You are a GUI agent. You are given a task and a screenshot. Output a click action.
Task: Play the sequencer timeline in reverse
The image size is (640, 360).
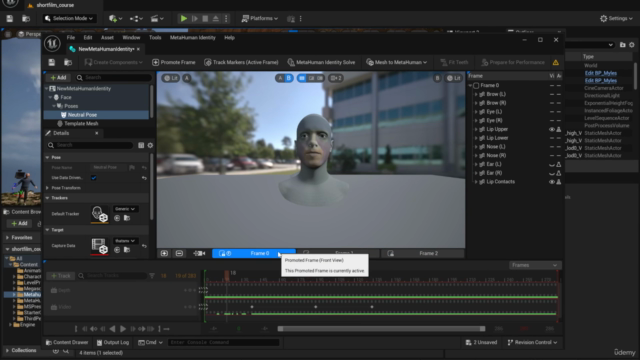pyautogui.click(x=112, y=329)
